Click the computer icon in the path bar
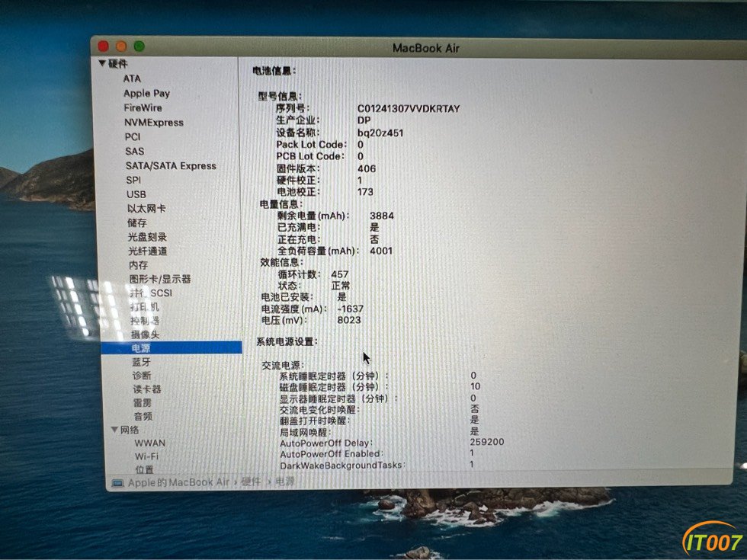This screenshot has width=747, height=560. click(117, 483)
